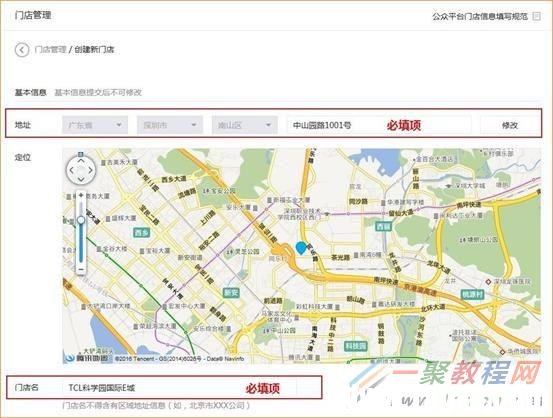This screenshot has width=553, height=418.
Task: Click the 宏发中心大厦 map label
Action: 184,306
